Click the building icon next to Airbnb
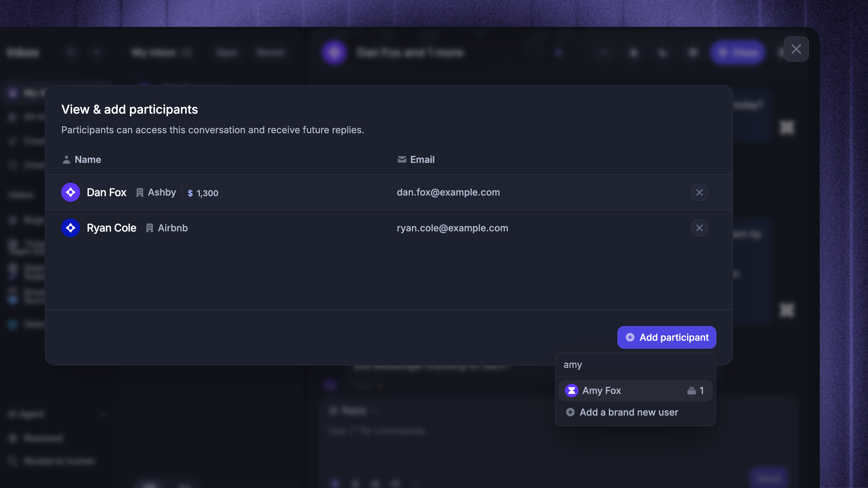Image resolution: width=868 pixels, height=488 pixels. click(x=149, y=228)
